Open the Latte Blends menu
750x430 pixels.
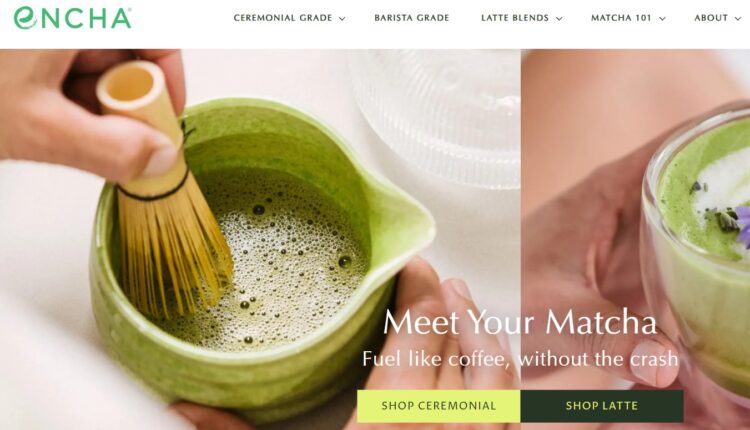(515, 18)
